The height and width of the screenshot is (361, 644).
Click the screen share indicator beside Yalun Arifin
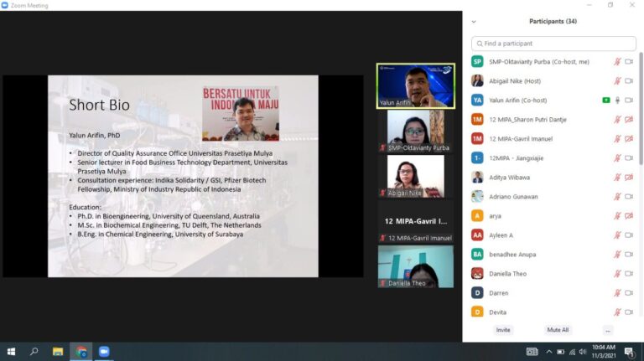[605, 100]
